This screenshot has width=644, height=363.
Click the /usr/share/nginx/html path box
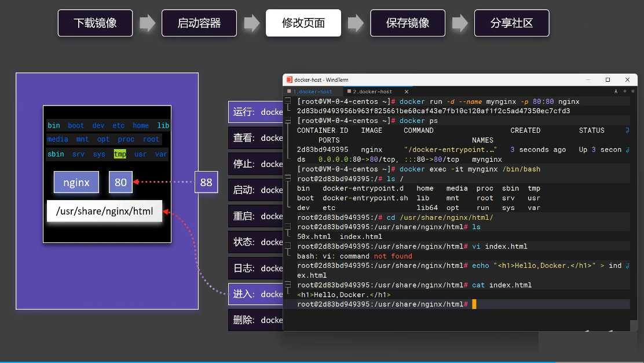105,211
